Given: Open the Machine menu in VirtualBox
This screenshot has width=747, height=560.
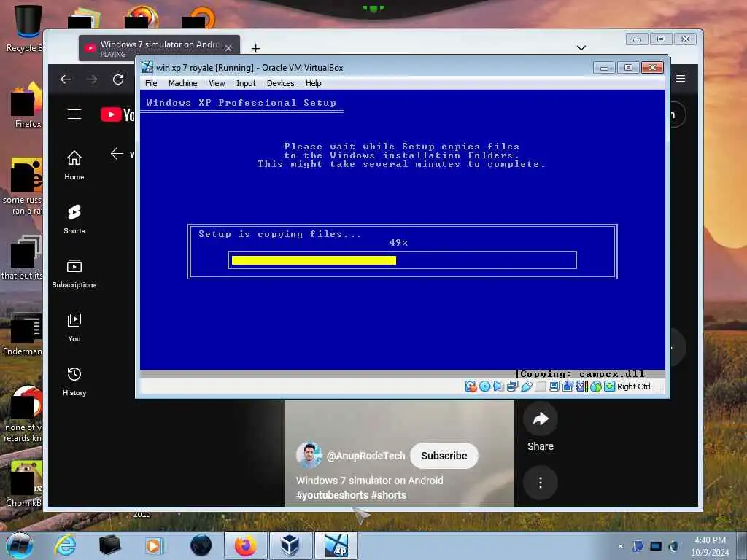Looking at the screenshot, I should [x=182, y=83].
